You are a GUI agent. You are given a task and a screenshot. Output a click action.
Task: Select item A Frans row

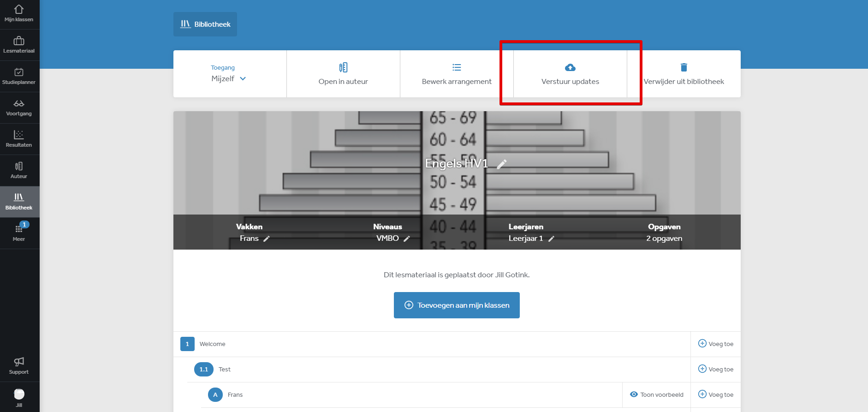(411, 395)
